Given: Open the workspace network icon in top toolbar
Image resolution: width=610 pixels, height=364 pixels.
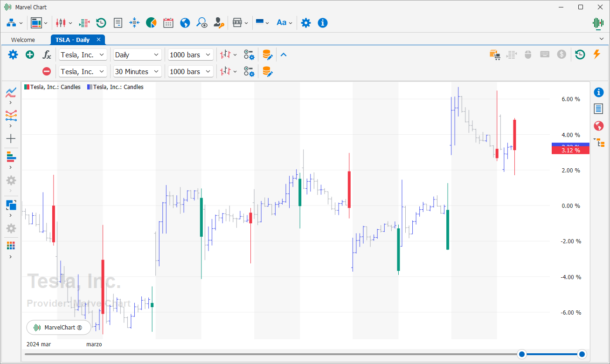Looking at the screenshot, I should tap(11, 22).
